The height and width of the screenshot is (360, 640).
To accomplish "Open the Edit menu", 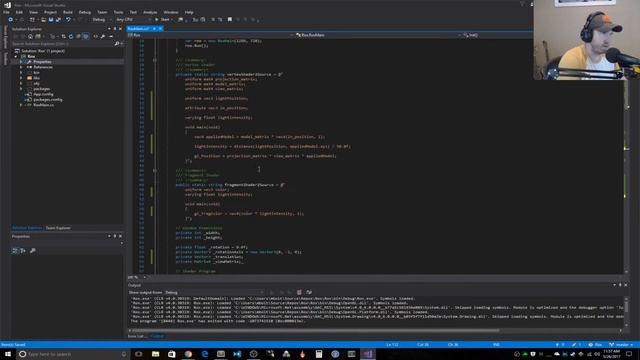I will click(x=19, y=12).
